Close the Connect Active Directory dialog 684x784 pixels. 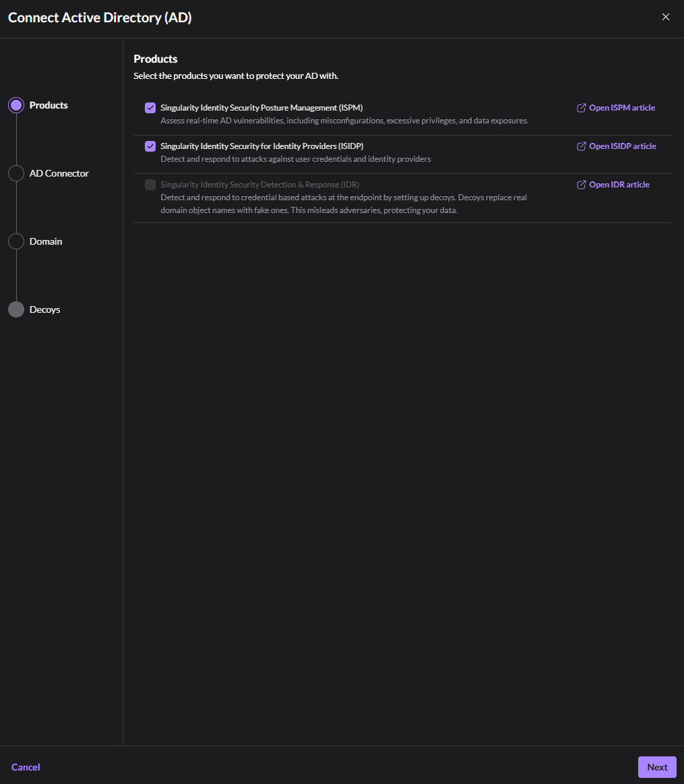point(666,17)
